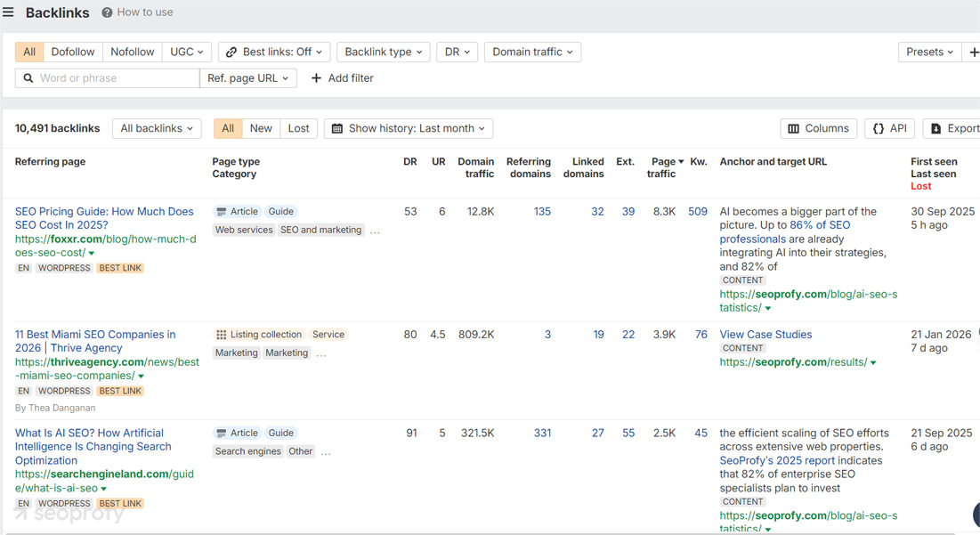The height and width of the screenshot is (535, 980).
Task: Open the hamburger menu icon
Action: tap(8, 12)
